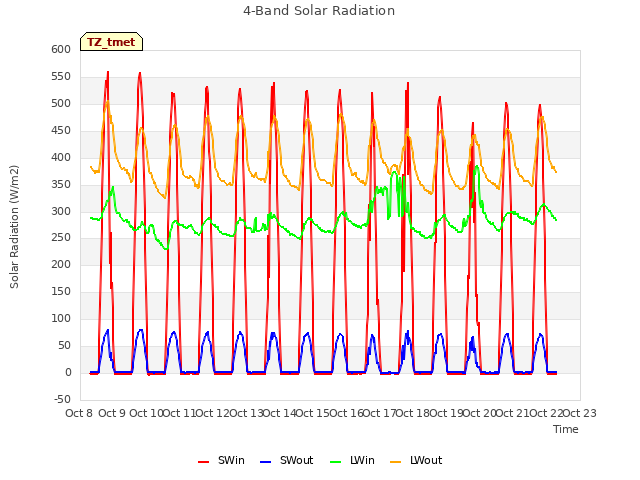This screenshot has height=480, width=640.
Task: Click the green LWin legend swatch
Action: (335, 462)
